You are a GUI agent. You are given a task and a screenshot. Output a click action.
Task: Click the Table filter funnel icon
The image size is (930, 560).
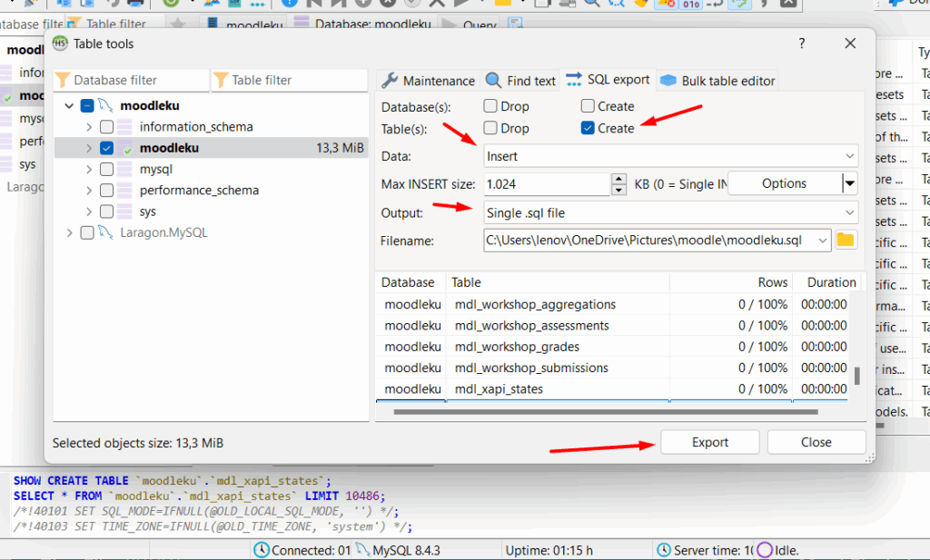point(223,80)
